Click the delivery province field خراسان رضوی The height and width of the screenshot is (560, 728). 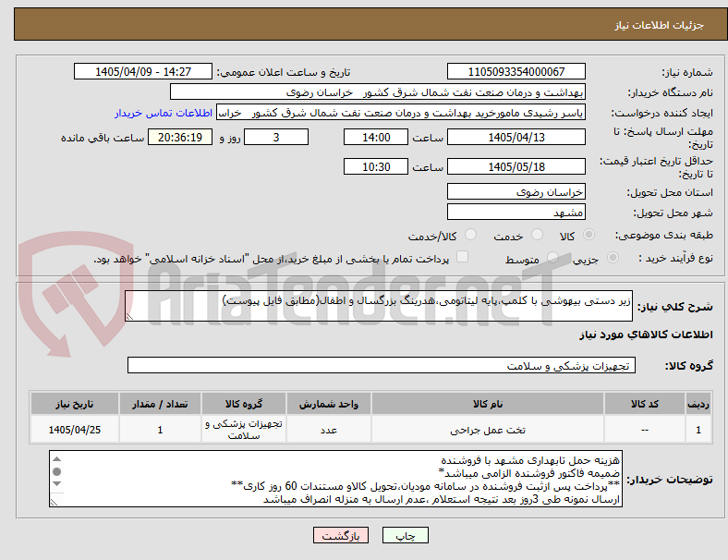(516, 191)
